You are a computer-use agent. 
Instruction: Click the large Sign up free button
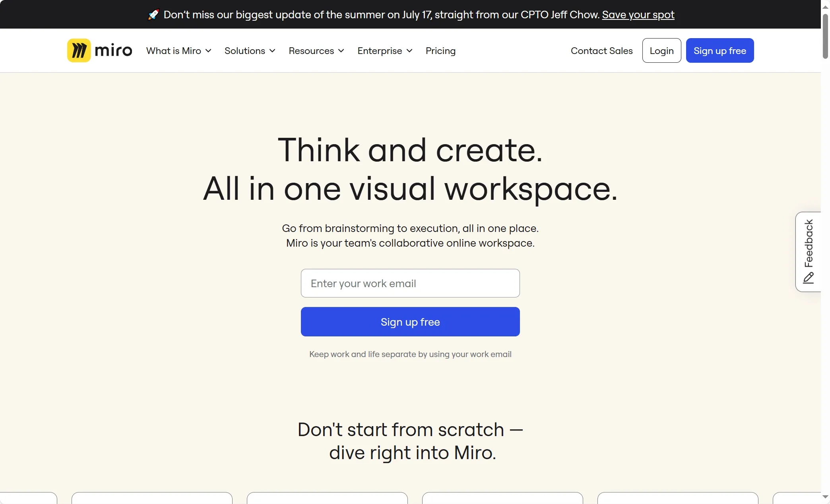[x=410, y=322]
